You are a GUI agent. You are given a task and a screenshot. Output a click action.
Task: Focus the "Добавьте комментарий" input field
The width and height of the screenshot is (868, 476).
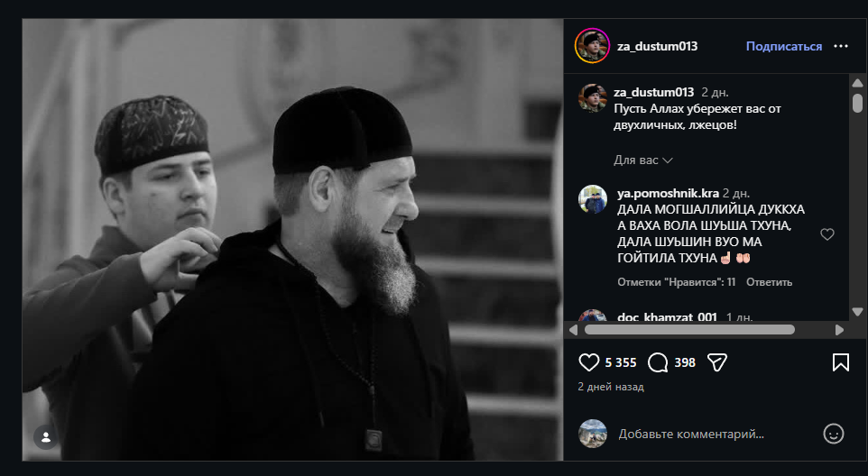coord(713,434)
